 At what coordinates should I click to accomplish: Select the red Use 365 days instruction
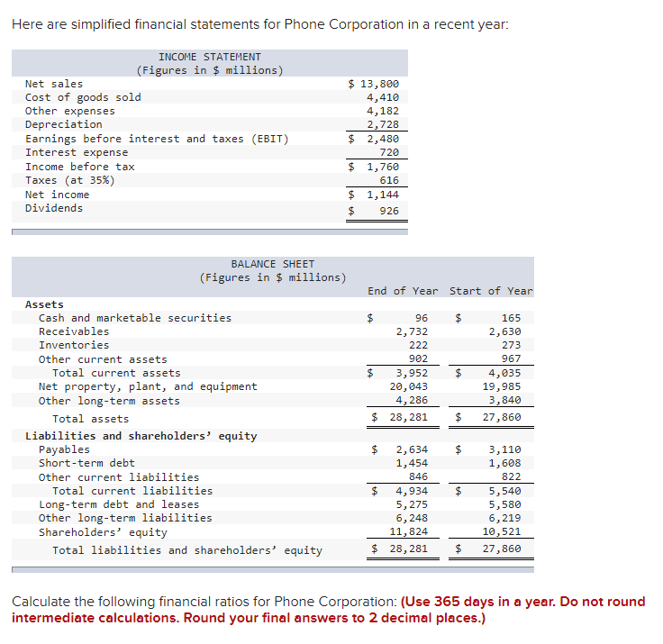pos(329,610)
